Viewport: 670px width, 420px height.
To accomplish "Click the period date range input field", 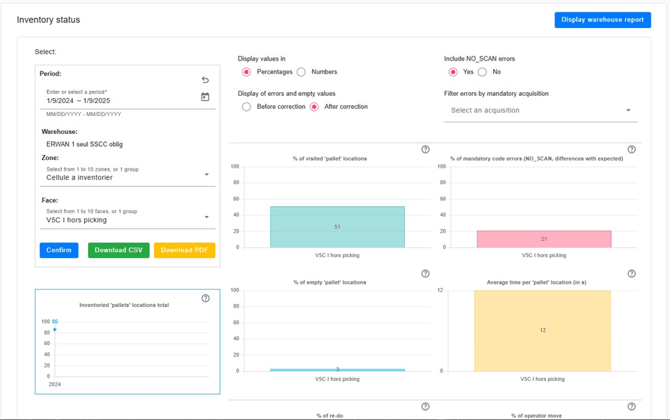I will point(115,100).
